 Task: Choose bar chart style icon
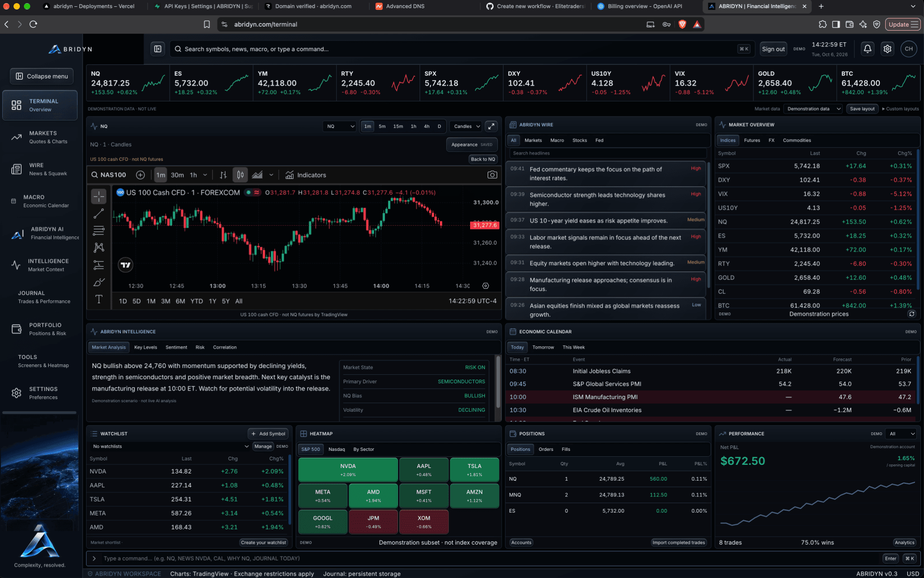pos(223,175)
